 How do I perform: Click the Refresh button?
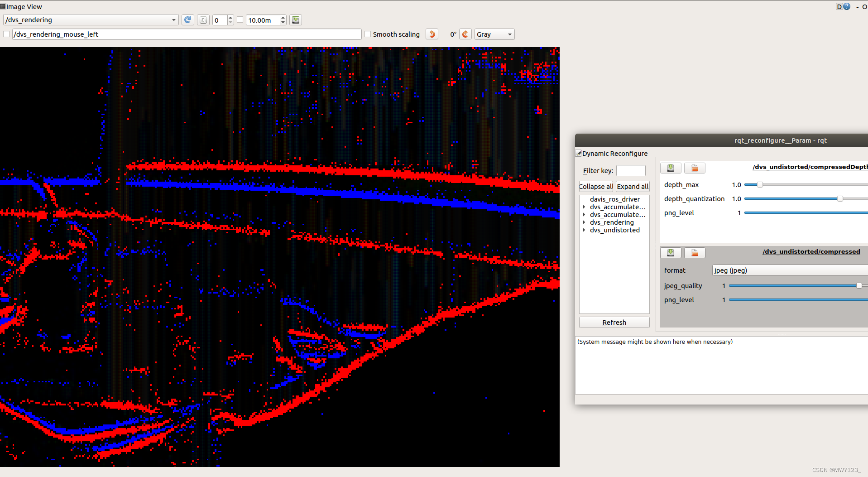pyautogui.click(x=614, y=323)
